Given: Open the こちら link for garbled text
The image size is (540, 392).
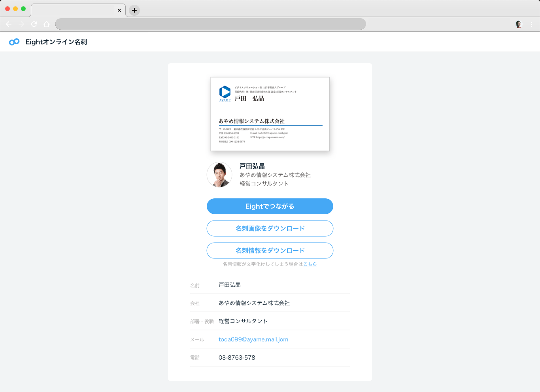Looking at the screenshot, I should [x=310, y=264].
